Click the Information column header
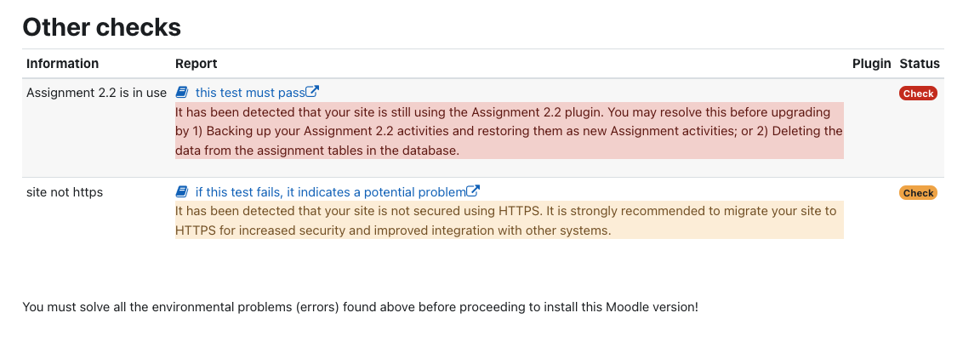980x347 pixels. (x=62, y=64)
